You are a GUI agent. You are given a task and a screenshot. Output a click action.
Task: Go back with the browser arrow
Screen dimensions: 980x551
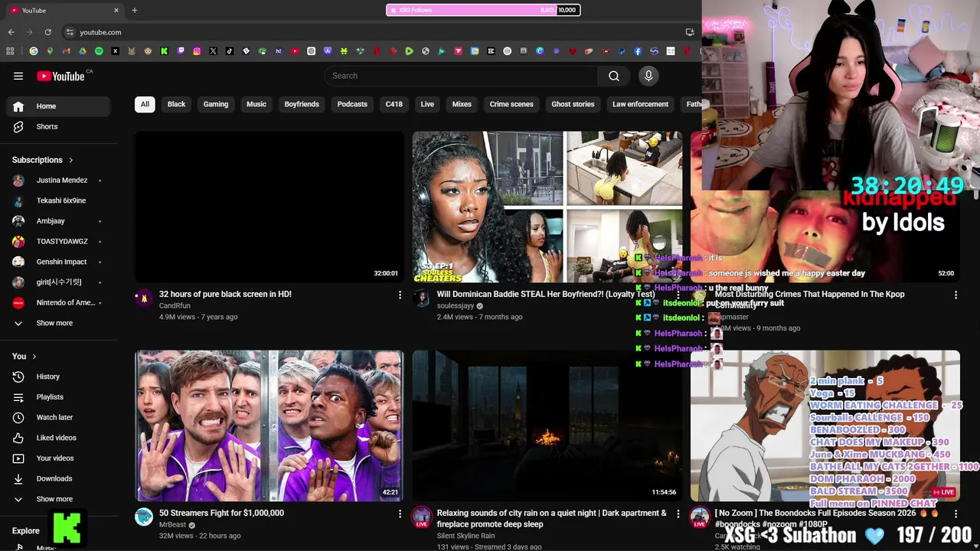11,32
